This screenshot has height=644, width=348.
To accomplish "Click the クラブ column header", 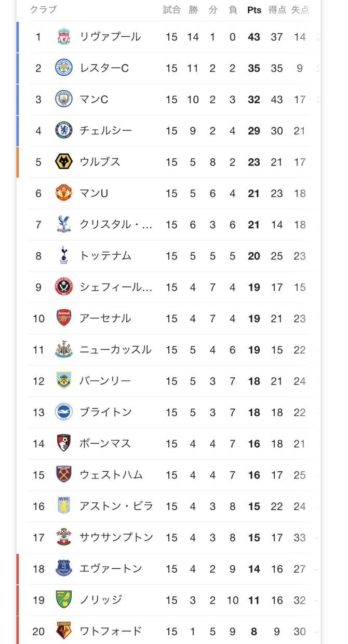I will [43, 10].
